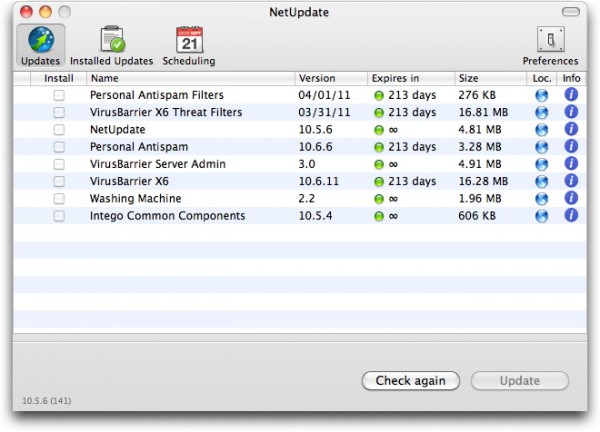Open the Scheduling calendar section
The height and width of the screenshot is (432, 600).
189,46
